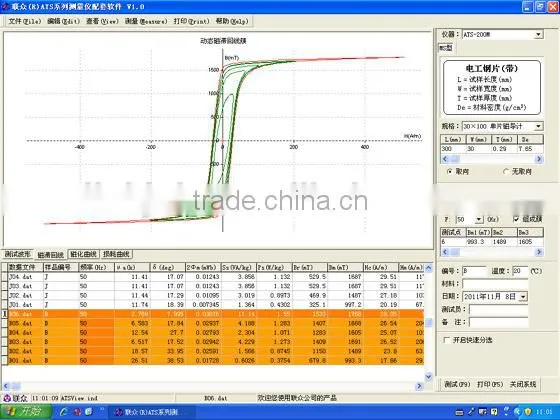The width and height of the screenshot is (560, 420).
Task: Click the 联众 logo in the status bar
Action: point(15,398)
